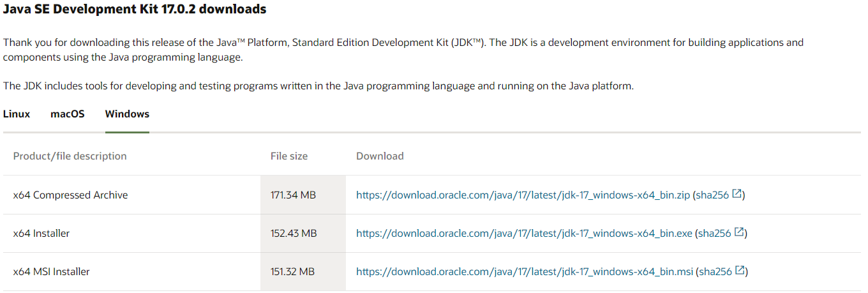Download the jdk-17_windows-x64_bin.zip link
The image size is (868, 293).
pyautogui.click(x=523, y=195)
